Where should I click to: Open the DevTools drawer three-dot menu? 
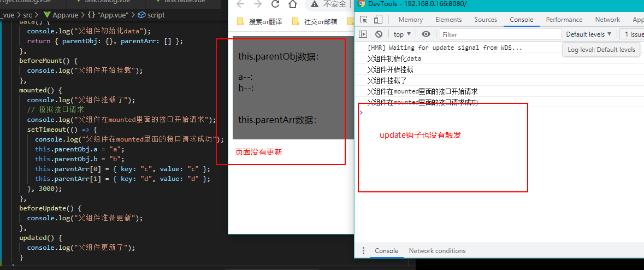click(363, 251)
